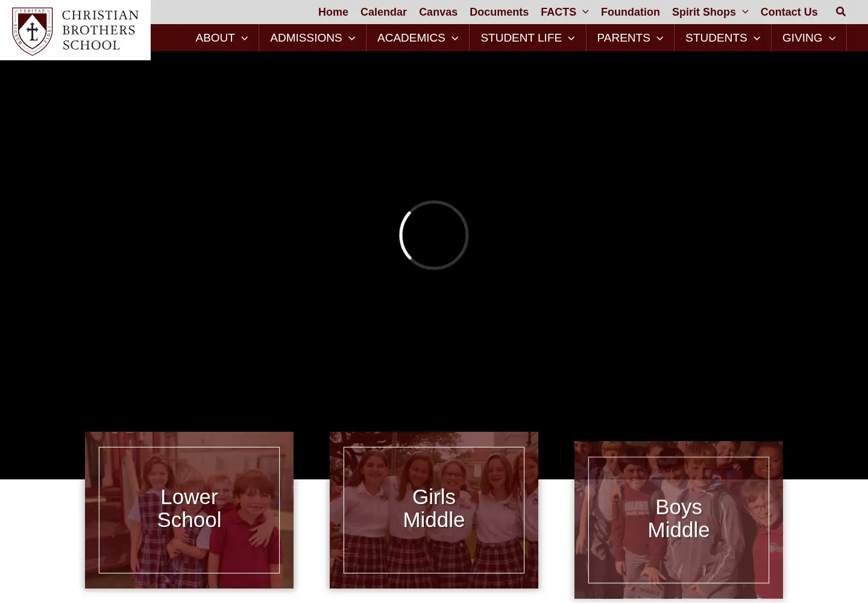Open the Boys Middle photo card
Viewport: 868px width, 603px height.
pos(679,520)
